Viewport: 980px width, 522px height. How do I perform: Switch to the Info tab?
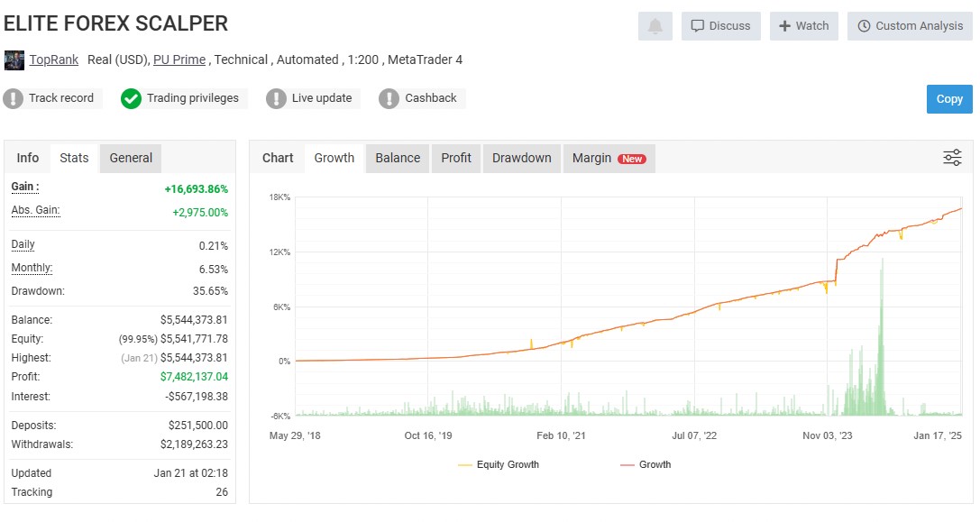[x=27, y=157]
